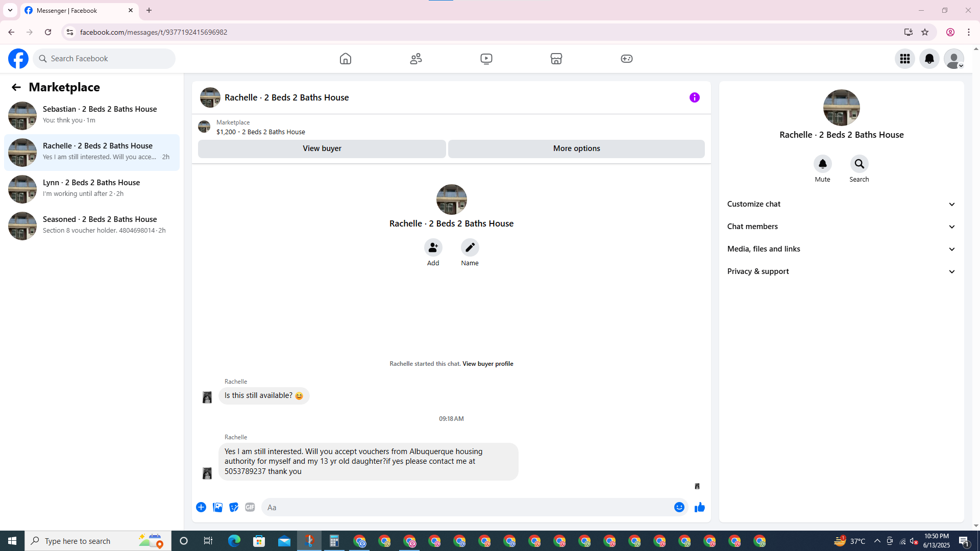Viewport: 980px width, 551px height.
Task: Open the Friends icon in top navigation
Action: [x=416, y=59]
